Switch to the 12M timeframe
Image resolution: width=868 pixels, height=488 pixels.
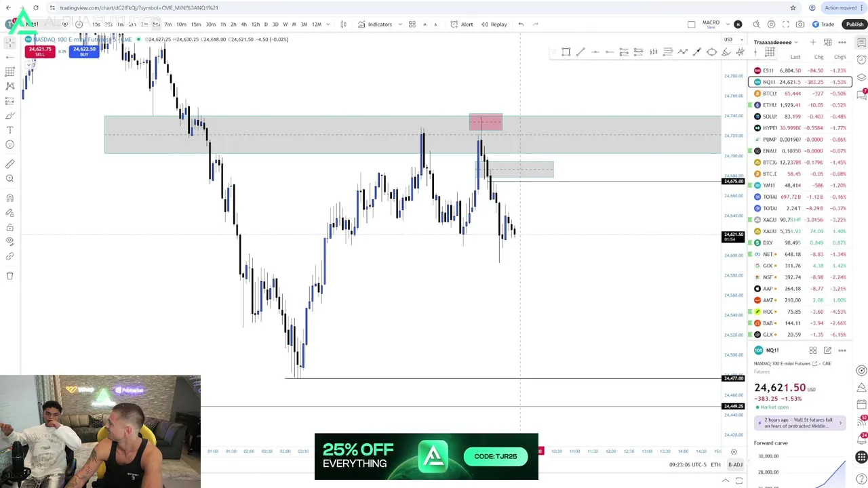[316, 24]
